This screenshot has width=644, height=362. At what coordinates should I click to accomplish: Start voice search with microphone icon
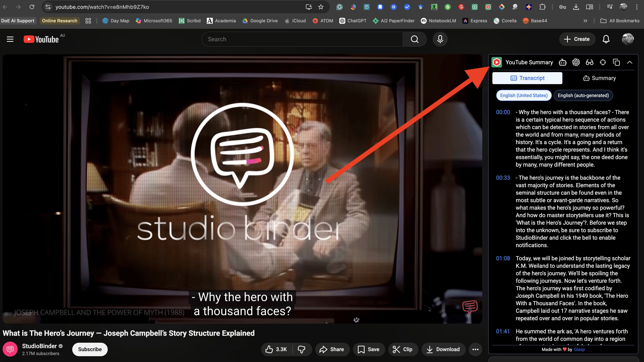click(440, 39)
